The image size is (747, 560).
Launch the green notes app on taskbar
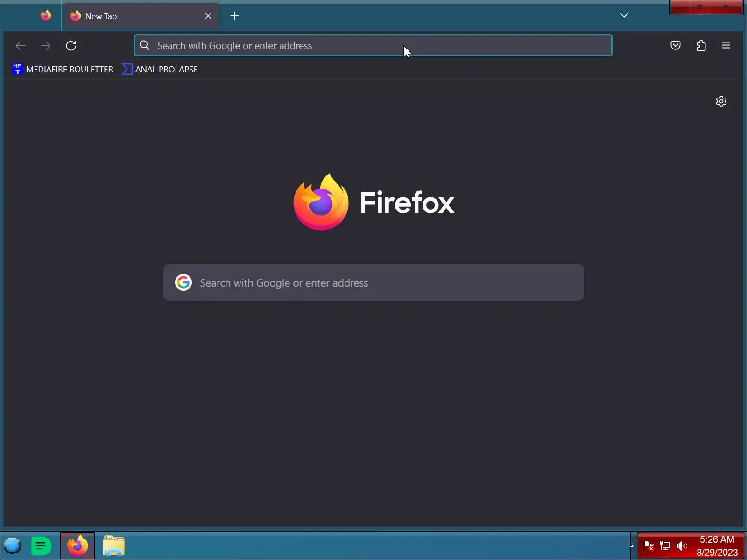pyautogui.click(x=41, y=546)
